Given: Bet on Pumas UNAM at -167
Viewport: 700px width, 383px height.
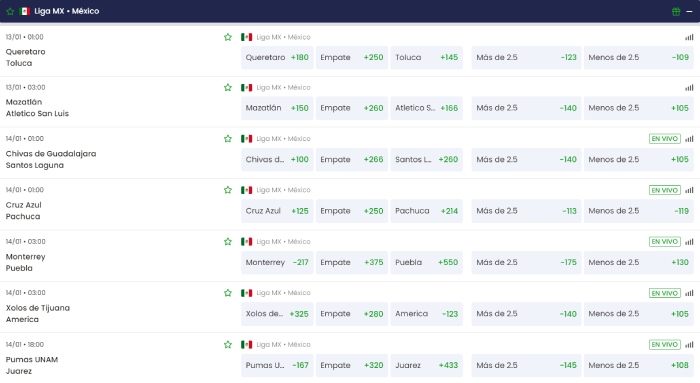Looking at the screenshot, I should [277, 365].
